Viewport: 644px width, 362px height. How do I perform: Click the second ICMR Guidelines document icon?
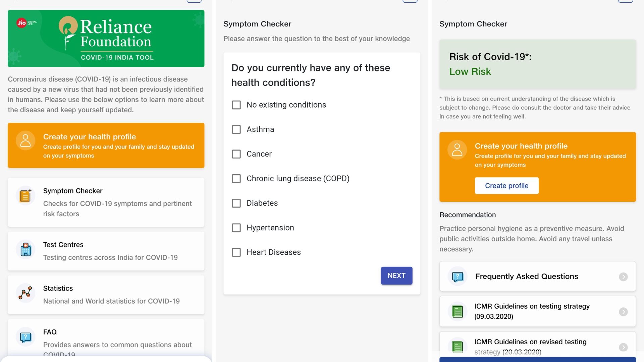pyautogui.click(x=458, y=346)
